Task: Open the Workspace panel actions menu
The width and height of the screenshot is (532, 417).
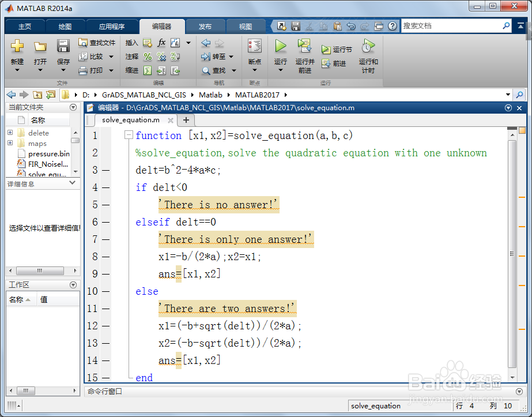Action: click(x=73, y=284)
